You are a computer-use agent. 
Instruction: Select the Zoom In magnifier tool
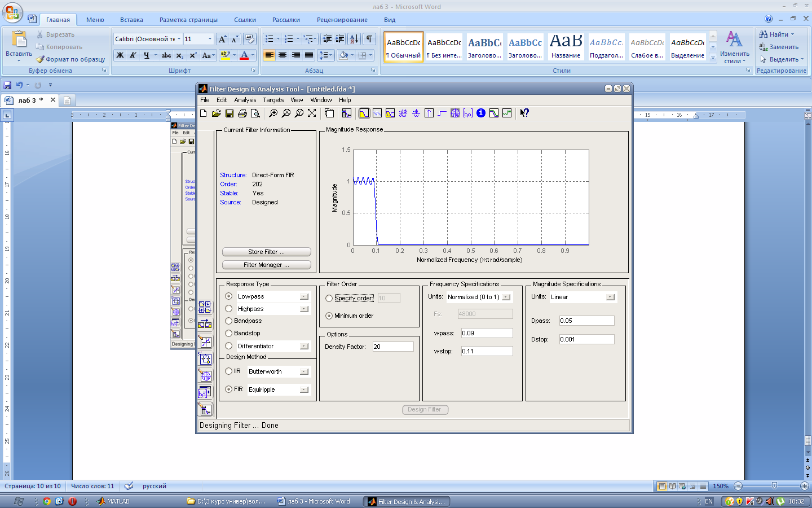273,113
